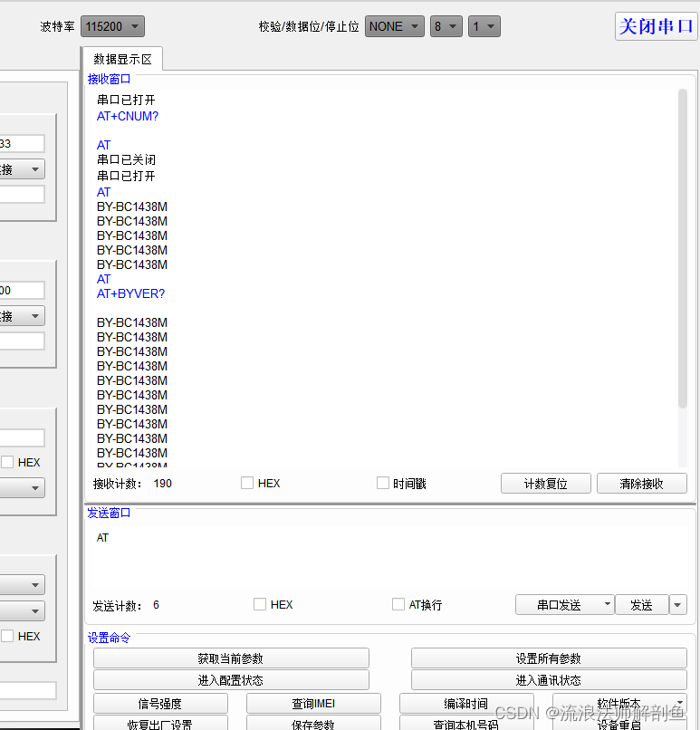The image size is (700, 730).
Task: Query 信号强度
Action: pyautogui.click(x=160, y=704)
